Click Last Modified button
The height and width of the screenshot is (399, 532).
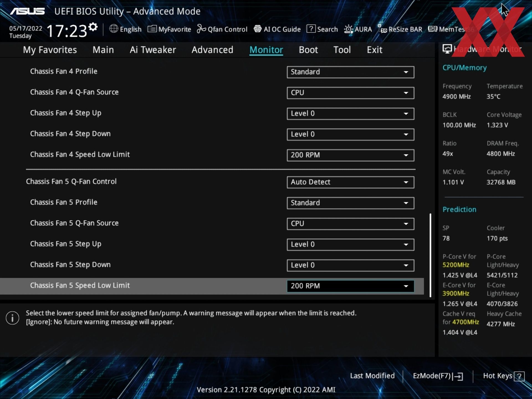[372, 376]
